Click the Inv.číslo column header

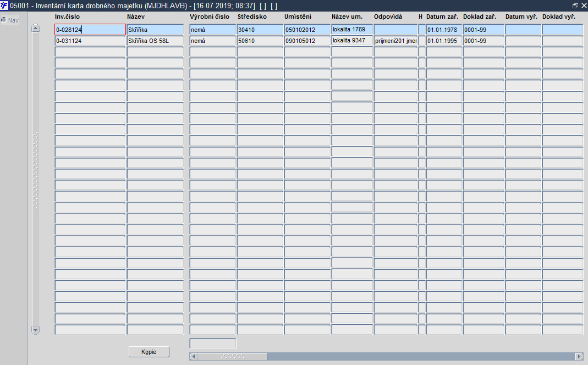tap(67, 17)
